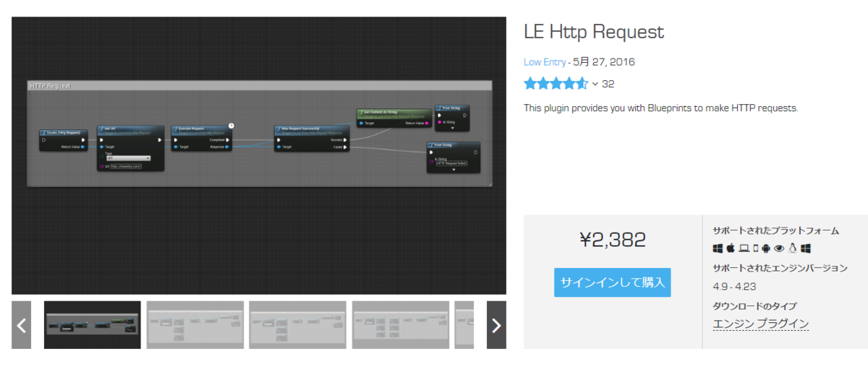This screenshot has height=367, width=868.
Task: Click the first Windows platform icon
Action: (x=718, y=248)
